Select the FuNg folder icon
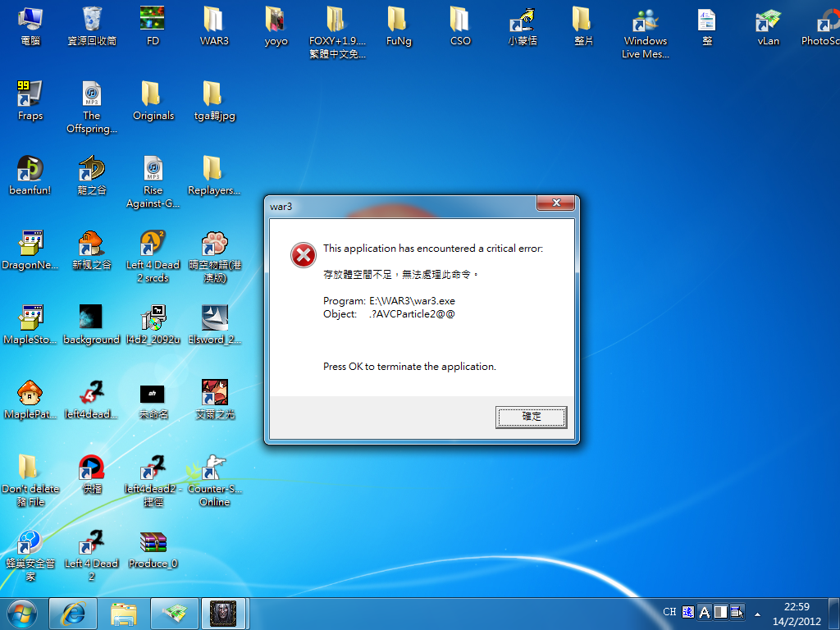The image size is (840, 630). coord(399,25)
